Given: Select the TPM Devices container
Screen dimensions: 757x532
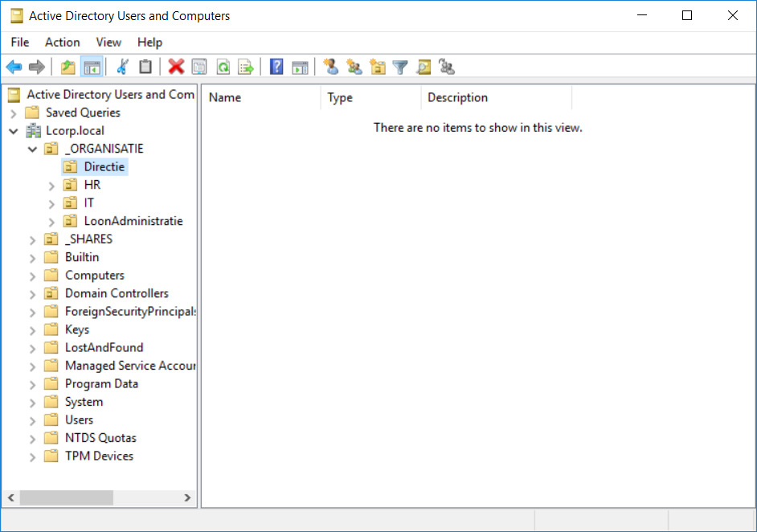Looking at the screenshot, I should pyautogui.click(x=99, y=456).
